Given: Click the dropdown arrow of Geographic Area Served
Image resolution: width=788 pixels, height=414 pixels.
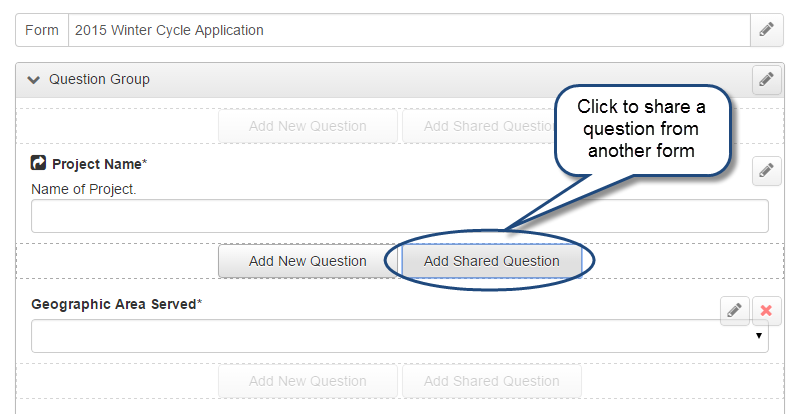Looking at the screenshot, I should tap(759, 336).
